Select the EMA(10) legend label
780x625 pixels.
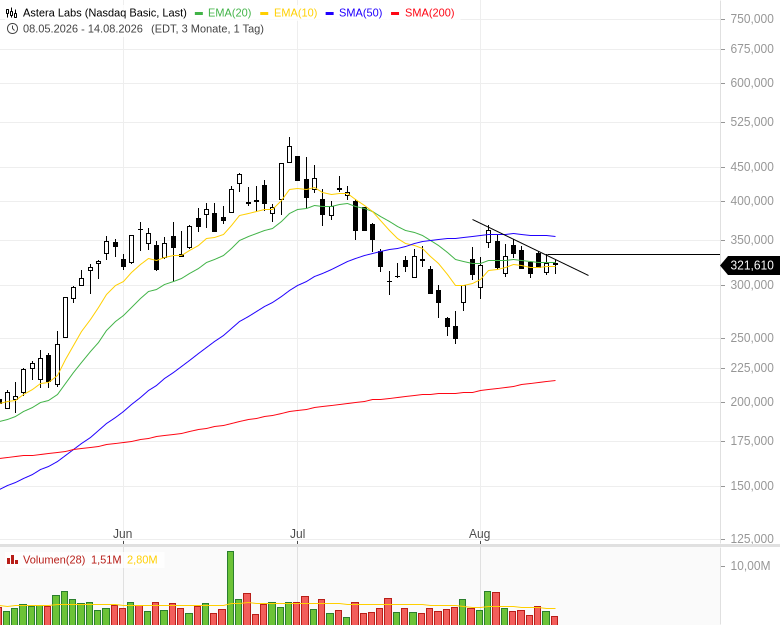[295, 13]
